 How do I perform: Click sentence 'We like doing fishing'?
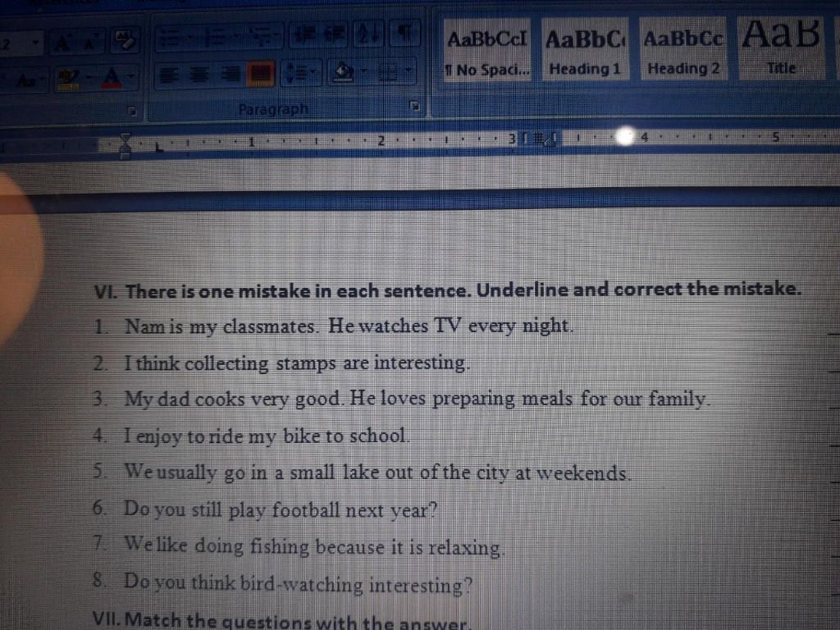pos(314,546)
